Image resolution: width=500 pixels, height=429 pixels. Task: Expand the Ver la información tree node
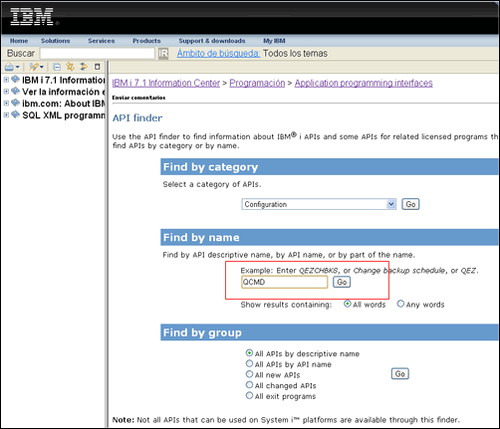[x=6, y=91]
